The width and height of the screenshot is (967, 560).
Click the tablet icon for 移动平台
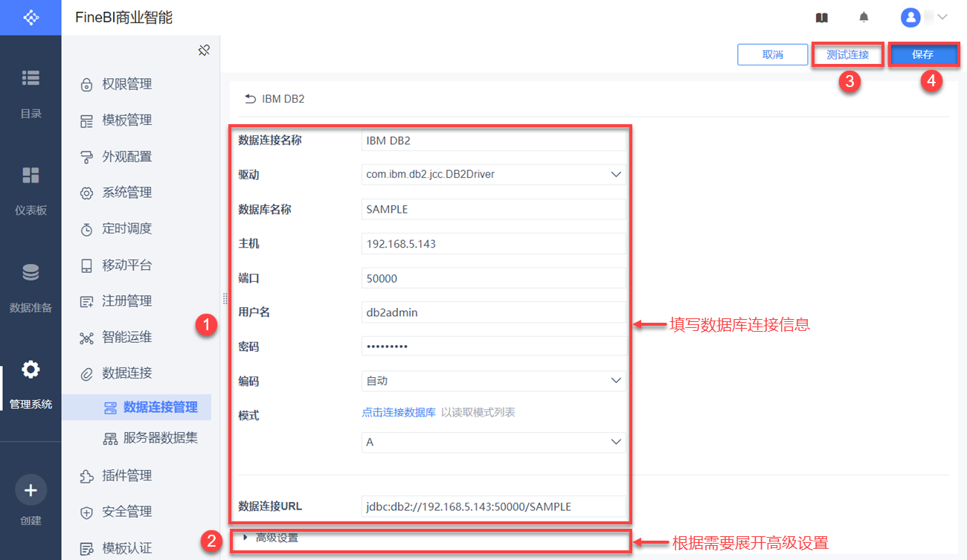[x=86, y=265]
